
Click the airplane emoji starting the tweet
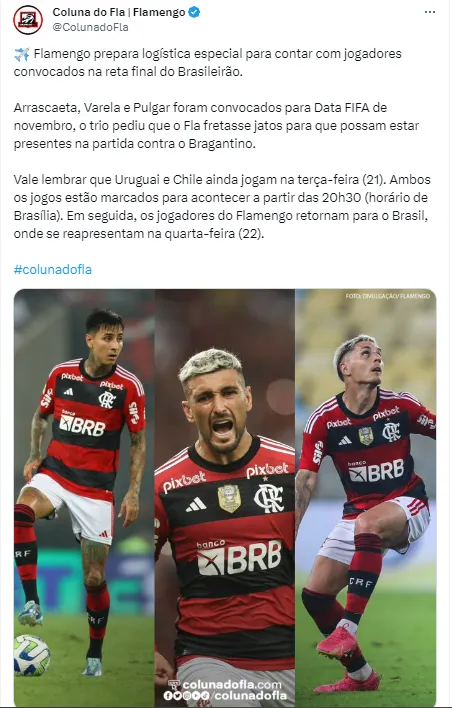pyautogui.click(x=21, y=54)
